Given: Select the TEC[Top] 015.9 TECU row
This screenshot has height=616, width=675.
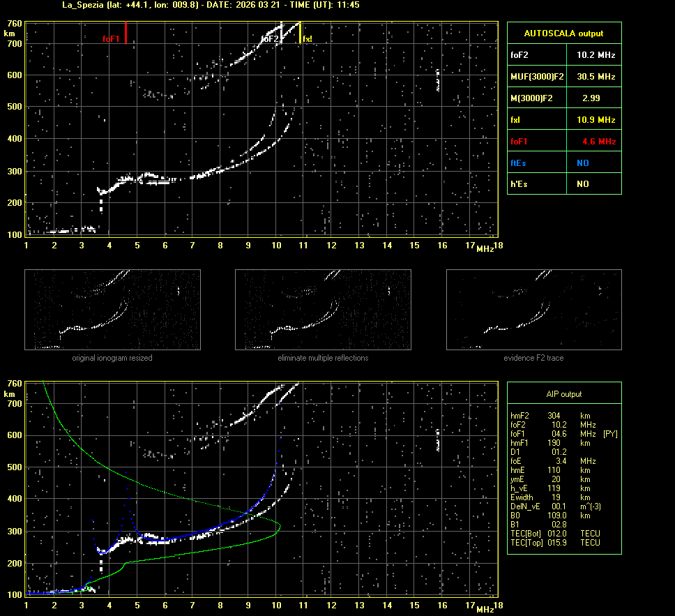Looking at the screenshot, I should point(555,542).
